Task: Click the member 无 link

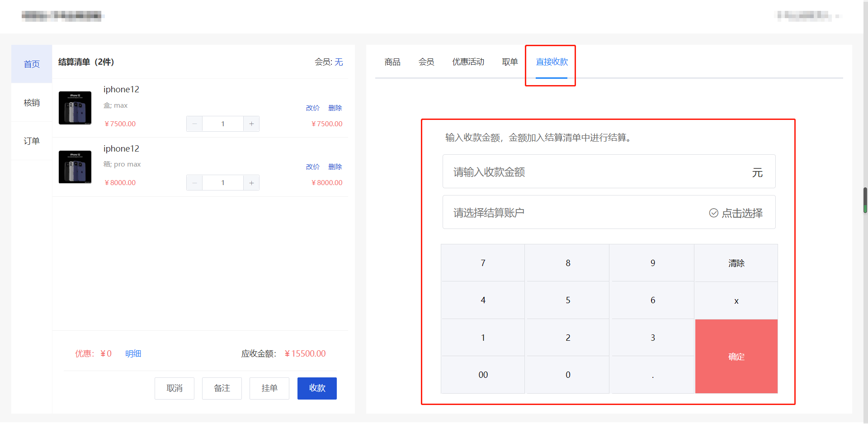Action: 339,62
